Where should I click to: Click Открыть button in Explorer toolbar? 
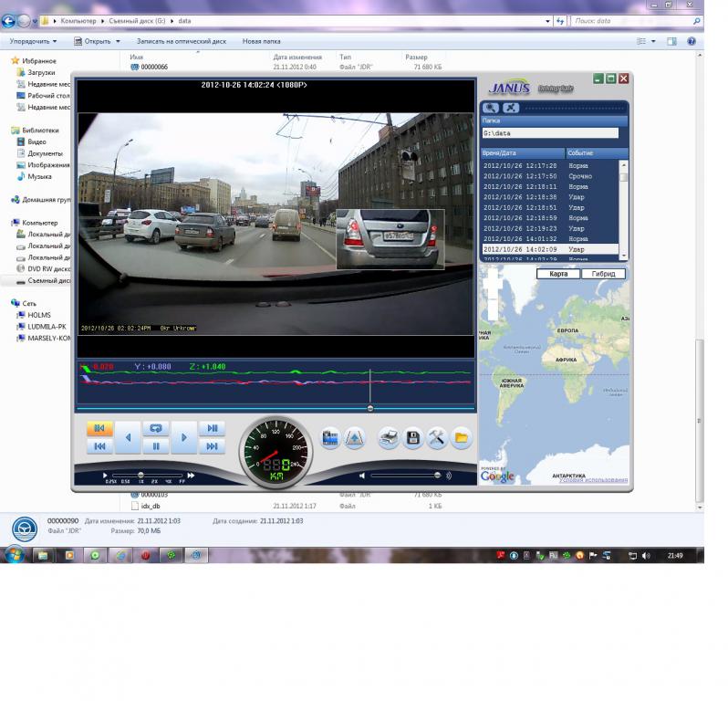point(92,41)
